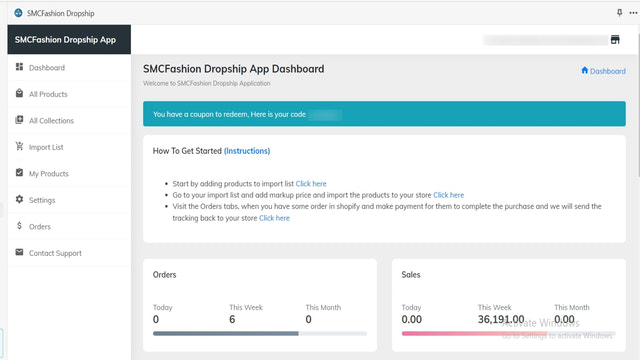Click the Import List cart icon
The height and width of the screenshot is (360, 640).
tap(19, 146)
